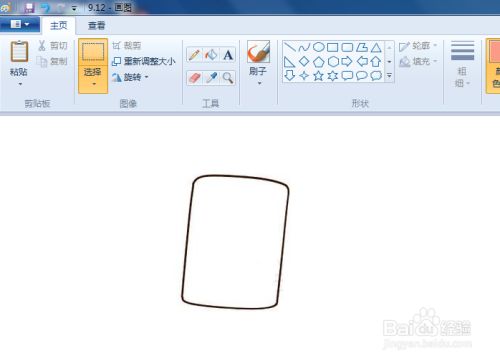
Task: Pick the Five-point star shape
Action: (x=319, y=76)
